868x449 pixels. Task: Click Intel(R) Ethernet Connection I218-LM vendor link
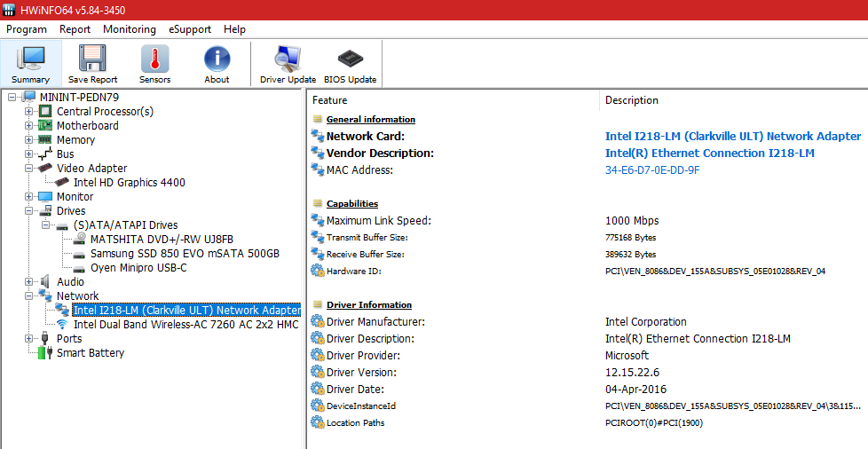tap(710, 154)
